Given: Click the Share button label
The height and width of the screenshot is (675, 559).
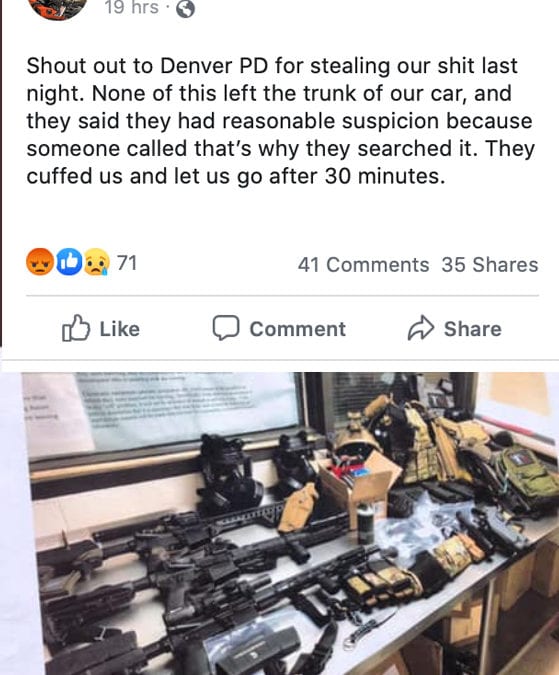Looking at the screenshot, I should pos(473,329).
